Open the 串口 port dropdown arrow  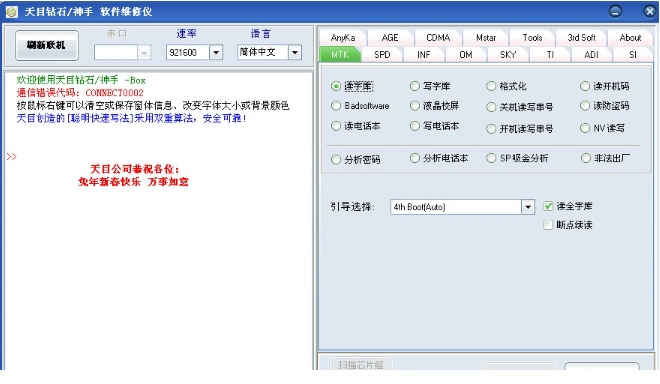coord(144,53)
